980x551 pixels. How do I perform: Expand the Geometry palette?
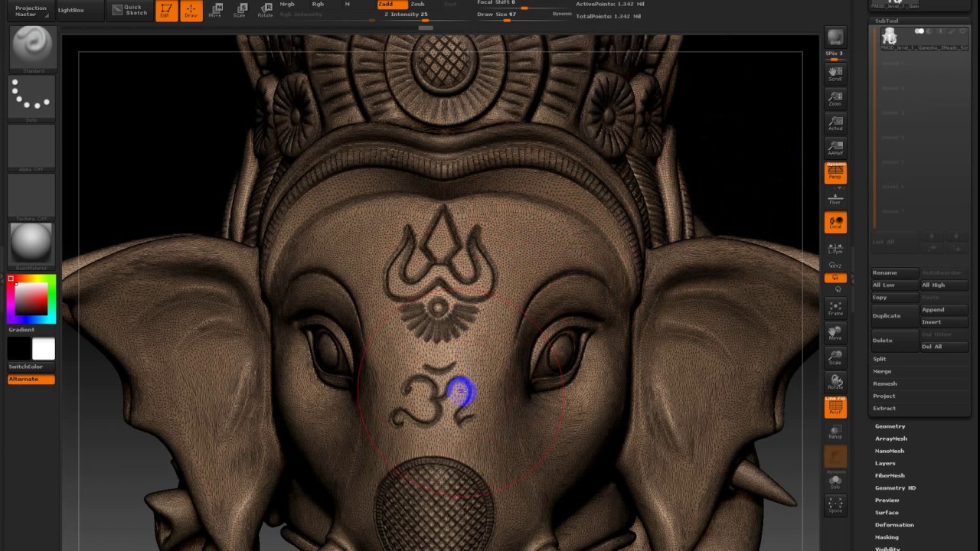[890, 426]
